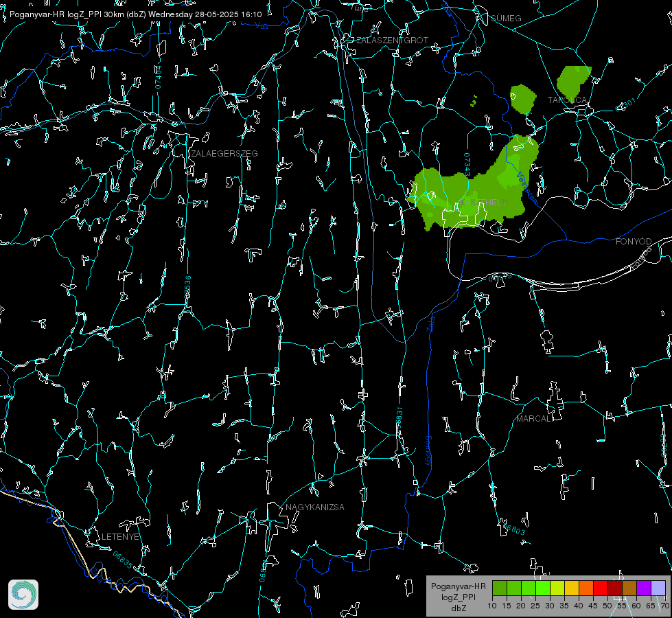Click the road number 07343 label
Viewport: 672px width, 618px height.
(467, 165)
